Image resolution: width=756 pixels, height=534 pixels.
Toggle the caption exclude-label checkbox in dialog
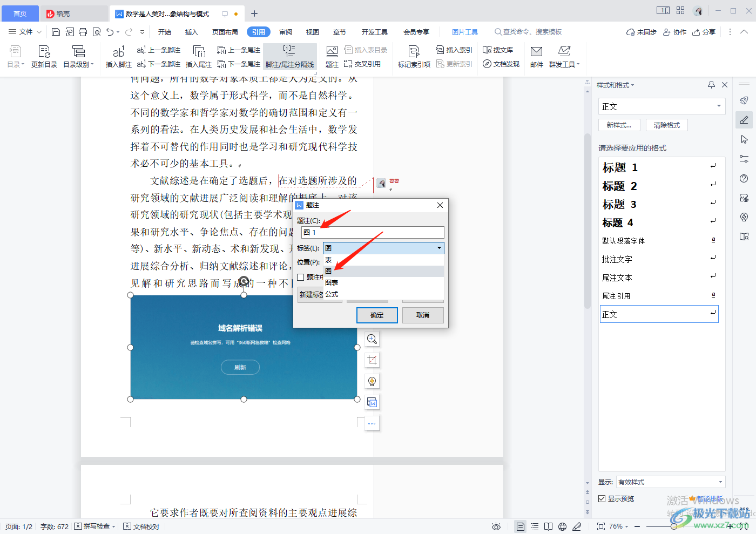pos(301,277)
